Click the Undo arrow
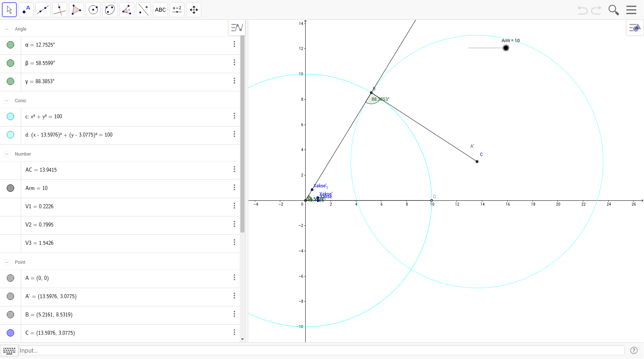Screen dimensions: 644x359 583,10
